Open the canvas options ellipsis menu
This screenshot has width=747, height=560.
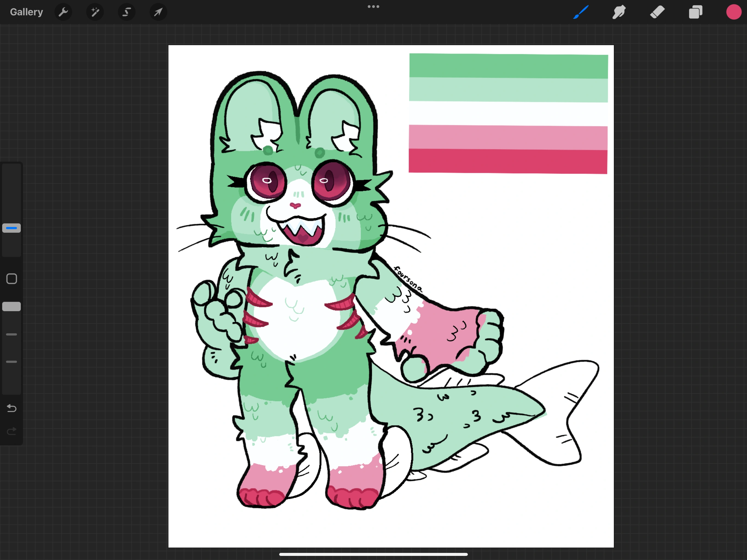tap(373, 6)
